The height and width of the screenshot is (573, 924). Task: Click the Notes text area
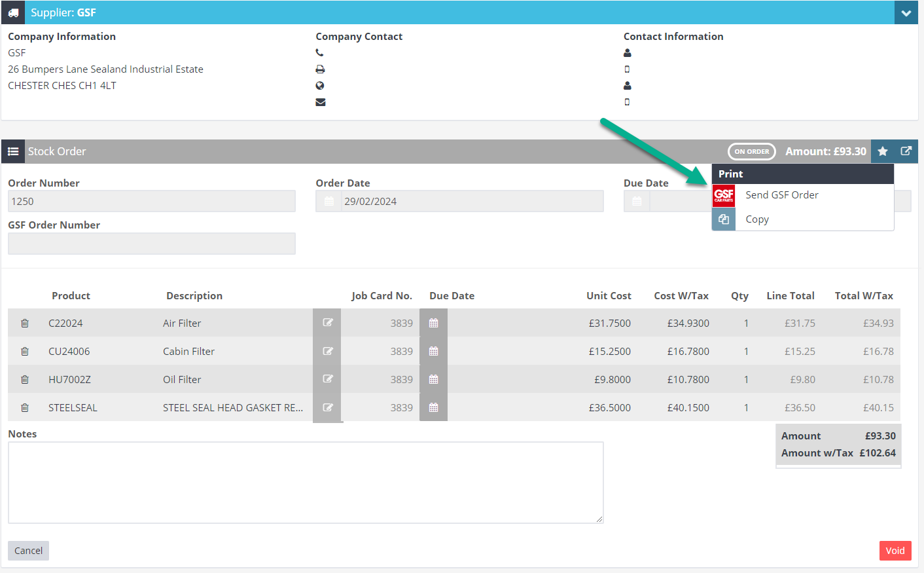[x=306, y=483]
